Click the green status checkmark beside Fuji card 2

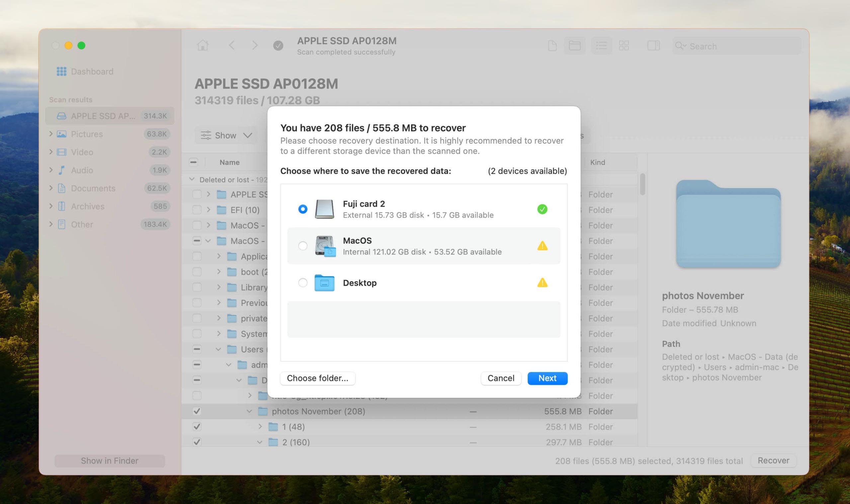542,209
